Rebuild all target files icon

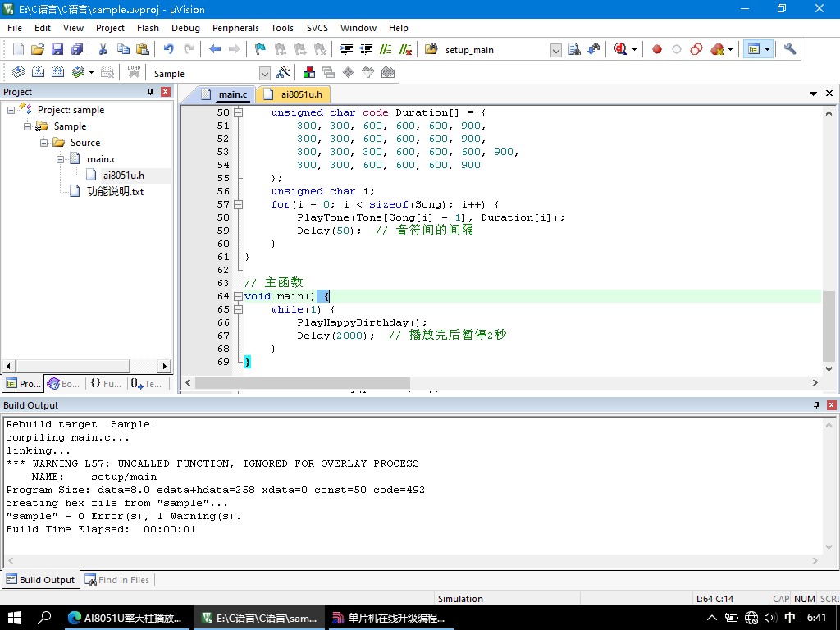58,72
